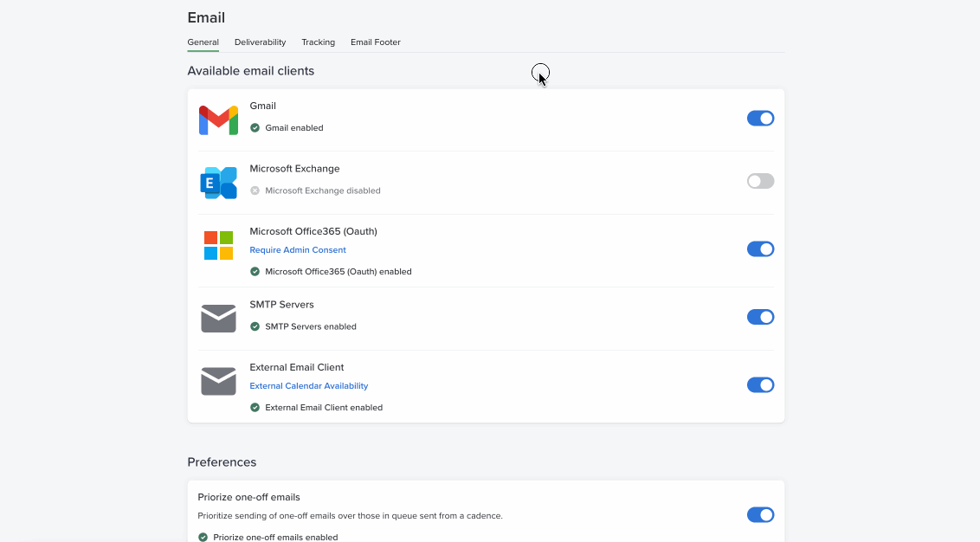The width and height of the screenshot is (980, 542).
Task: Click the External Email Client envelope icon
Action: pyautogui.click(x=218, y=381)
